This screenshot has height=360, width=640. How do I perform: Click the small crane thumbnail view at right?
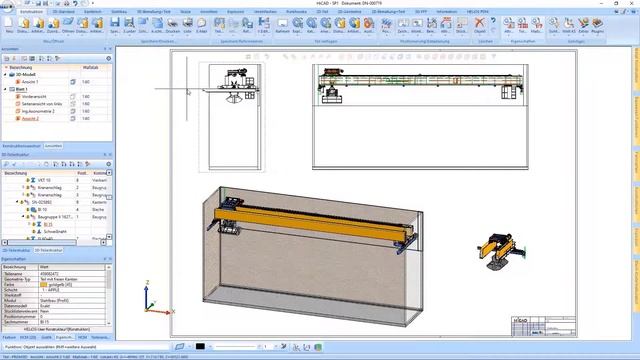(501, 251)
